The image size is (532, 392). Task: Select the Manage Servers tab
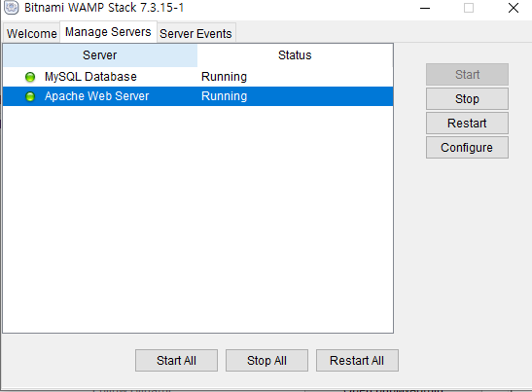click(x=108, y=32)
